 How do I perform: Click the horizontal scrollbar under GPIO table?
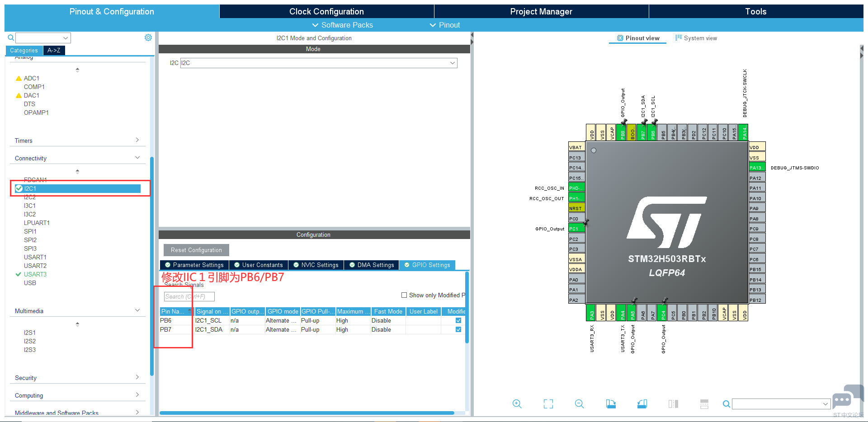pos(307,413)
